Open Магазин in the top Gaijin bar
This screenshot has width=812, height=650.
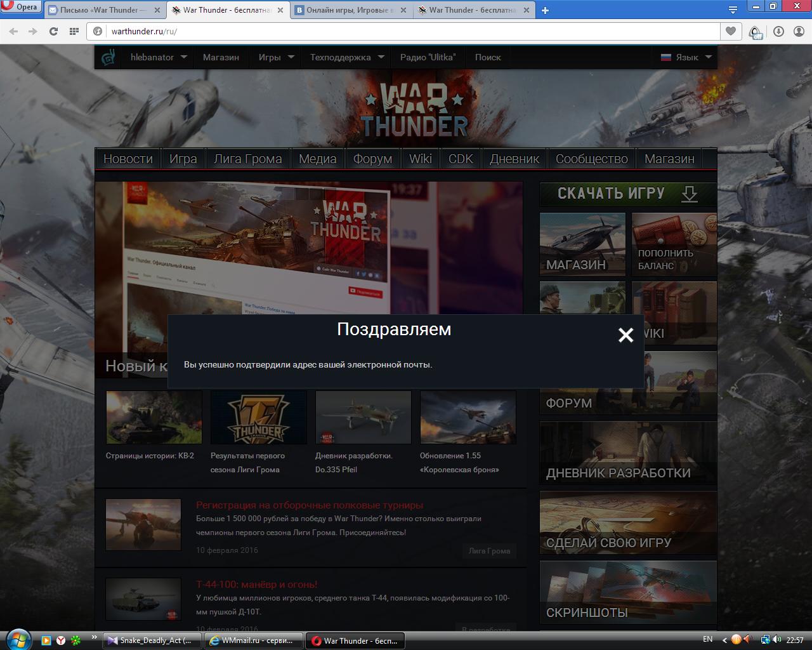click(221, 57)
